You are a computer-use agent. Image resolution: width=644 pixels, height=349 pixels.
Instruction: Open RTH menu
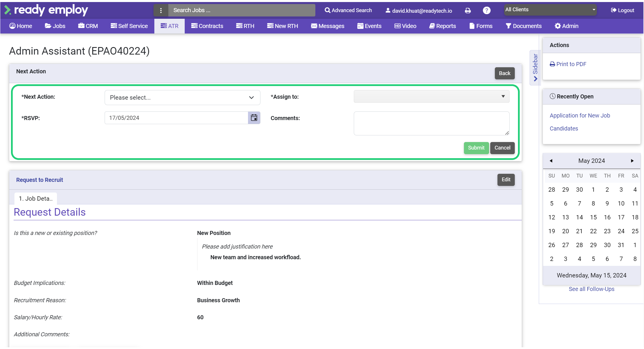pos(245,26)
